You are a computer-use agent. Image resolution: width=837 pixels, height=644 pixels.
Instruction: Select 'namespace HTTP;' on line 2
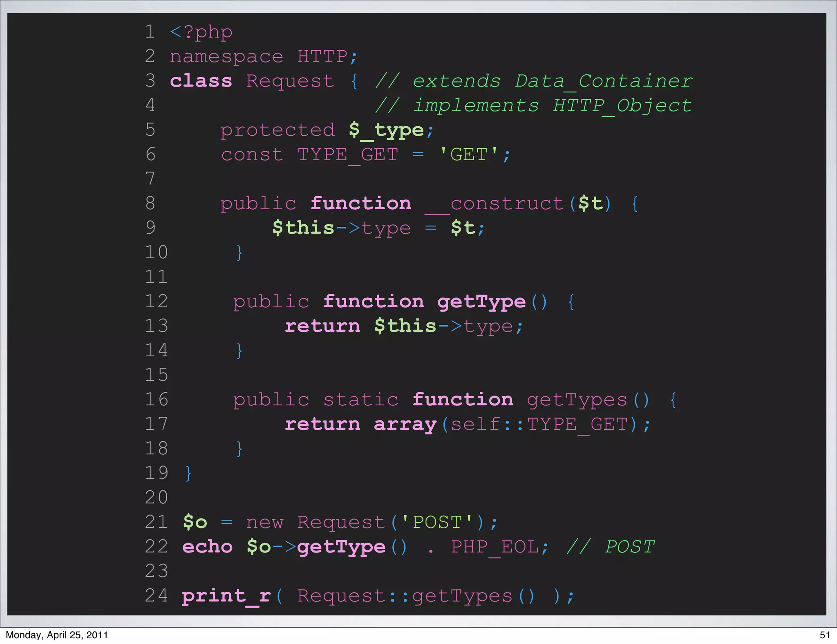(x=264, y=56)
